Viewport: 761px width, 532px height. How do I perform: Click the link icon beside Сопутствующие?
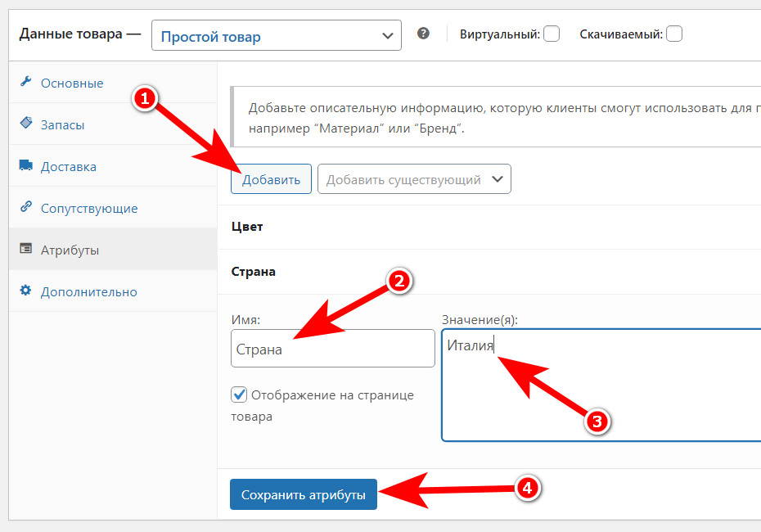25,207
